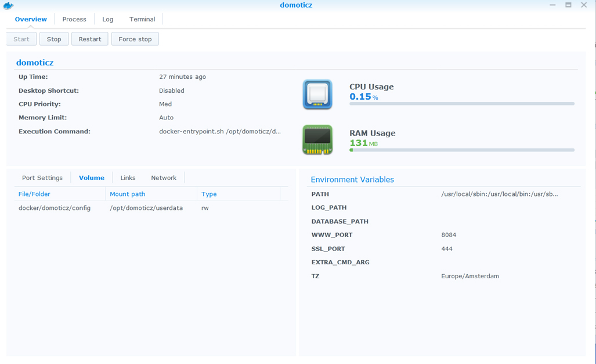
Task: Click the Execution Command label
Action: click(x=55, y=132)
